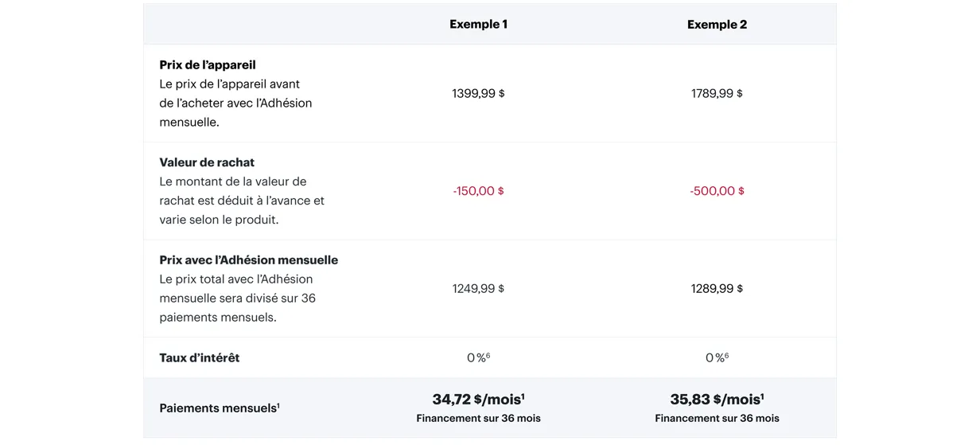
Task: Click the 34,72 $/mois monthly payment
Action: point(478,399)
